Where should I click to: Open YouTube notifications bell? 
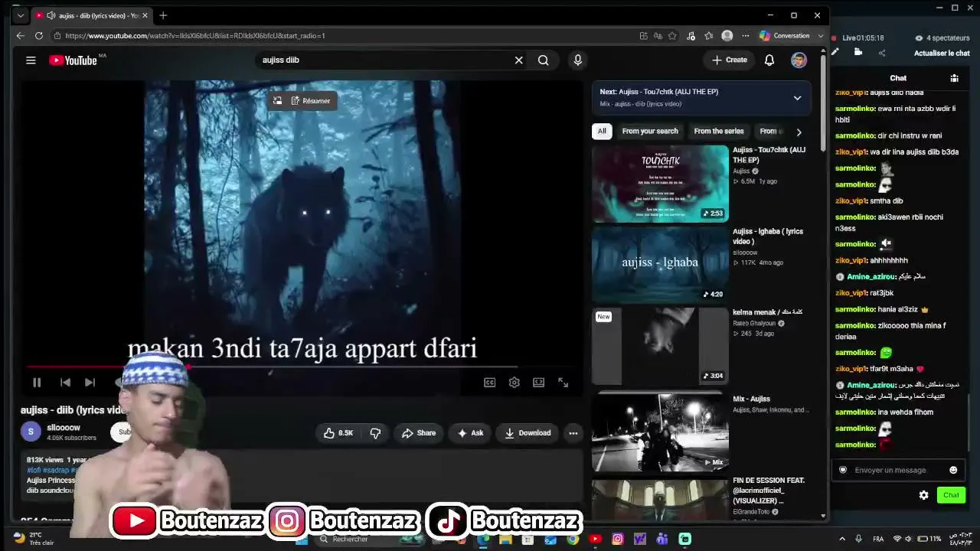[769, 60]
